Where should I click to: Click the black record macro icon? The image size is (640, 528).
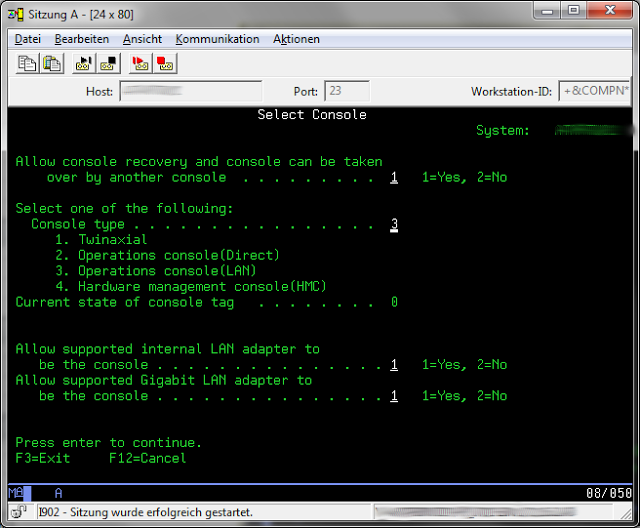(x=84, y=64)
